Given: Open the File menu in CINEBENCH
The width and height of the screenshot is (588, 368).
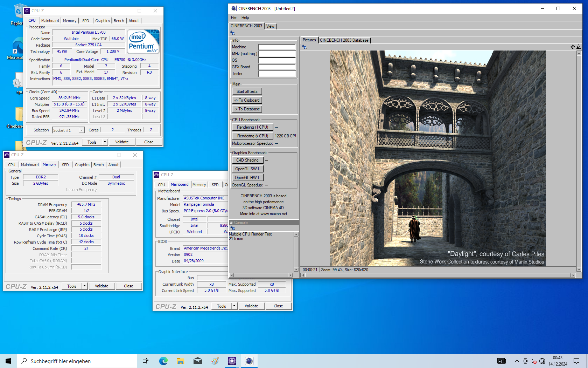Looking at the screenshot, I should click(233, 18).
